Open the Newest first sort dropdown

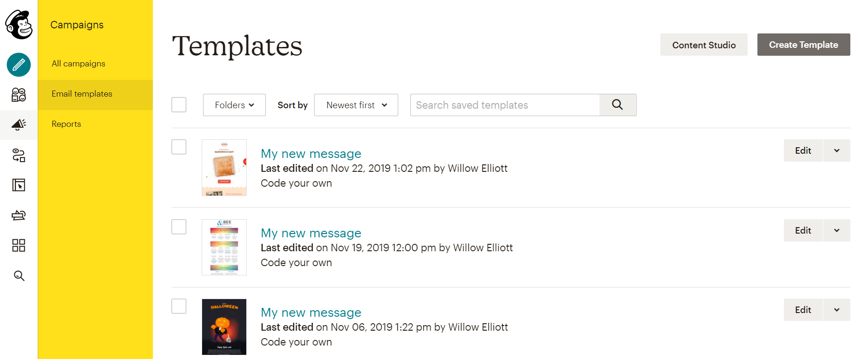[356, 105]
